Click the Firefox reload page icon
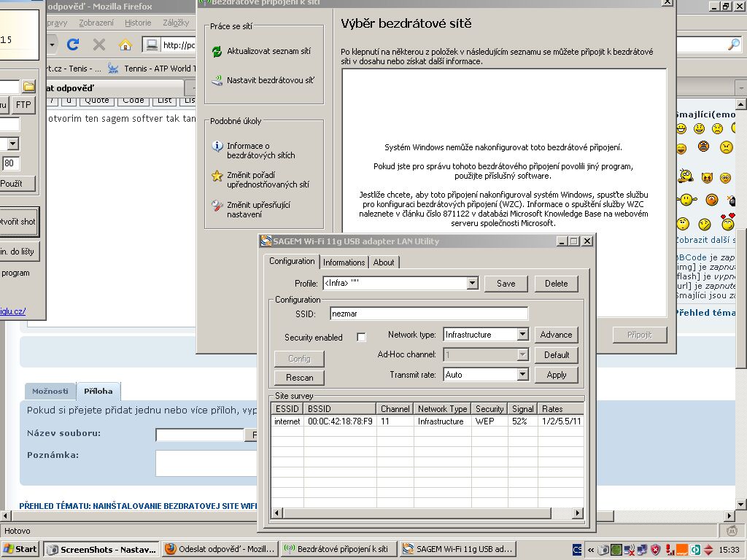 73,44
